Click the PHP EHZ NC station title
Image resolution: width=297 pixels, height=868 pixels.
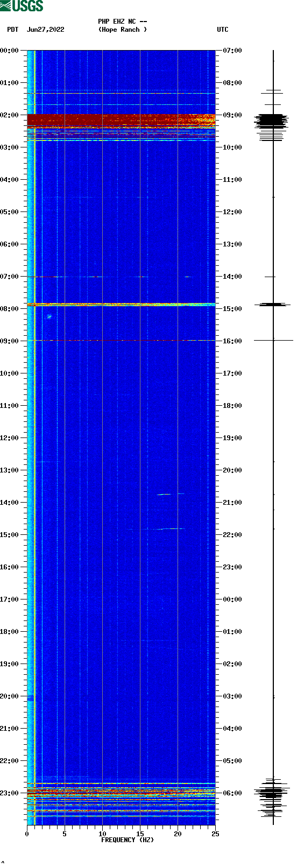123,22
